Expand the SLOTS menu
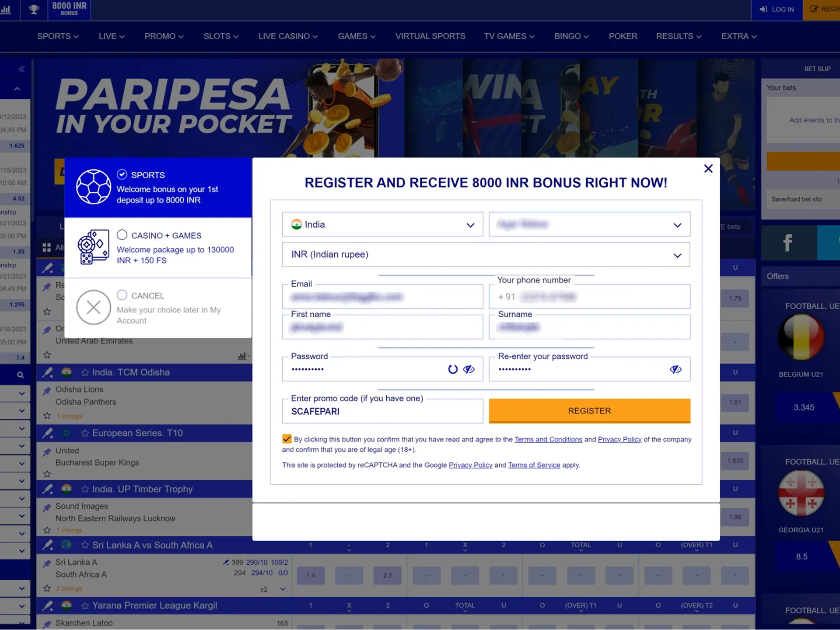Screen dimensions: 840x630 (x=221, y=36)
